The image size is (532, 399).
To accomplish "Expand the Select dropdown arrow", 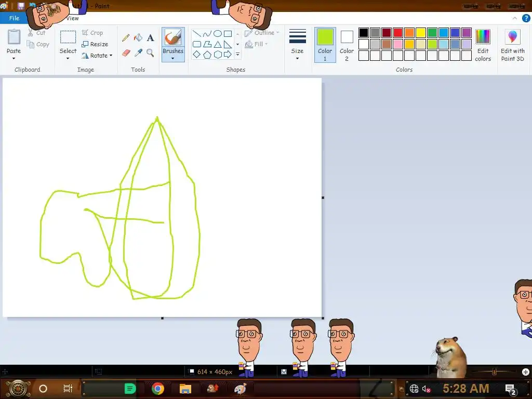I will point(68,58).
